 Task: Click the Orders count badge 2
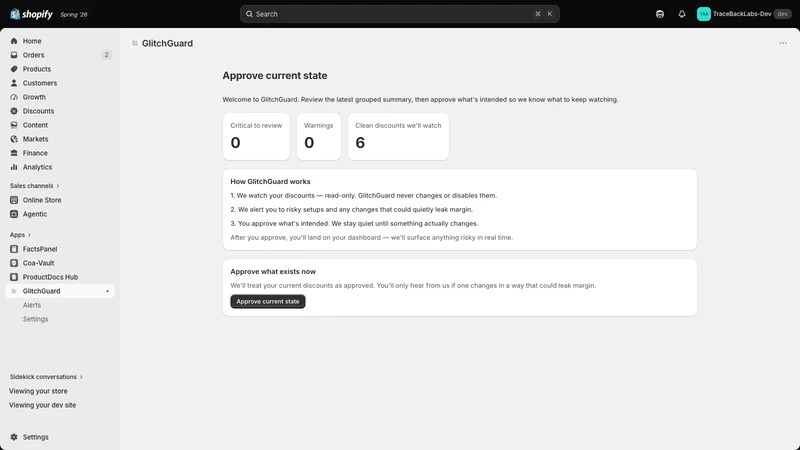tap(106, 55)
